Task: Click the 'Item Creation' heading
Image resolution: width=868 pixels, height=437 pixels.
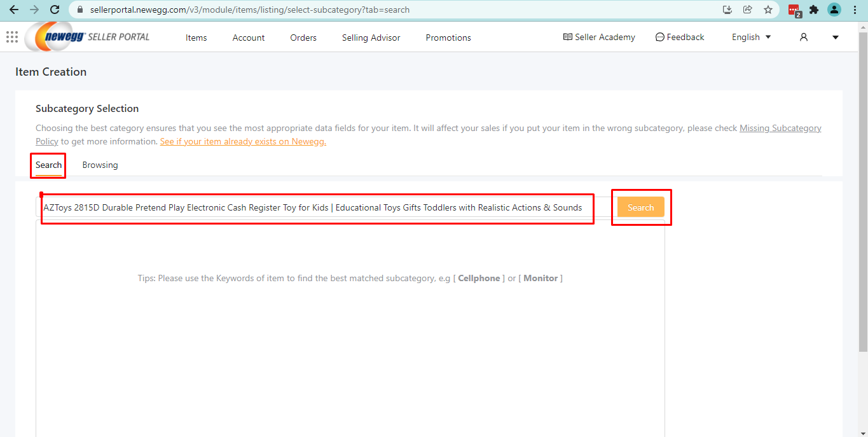Action: click(51, 72)
